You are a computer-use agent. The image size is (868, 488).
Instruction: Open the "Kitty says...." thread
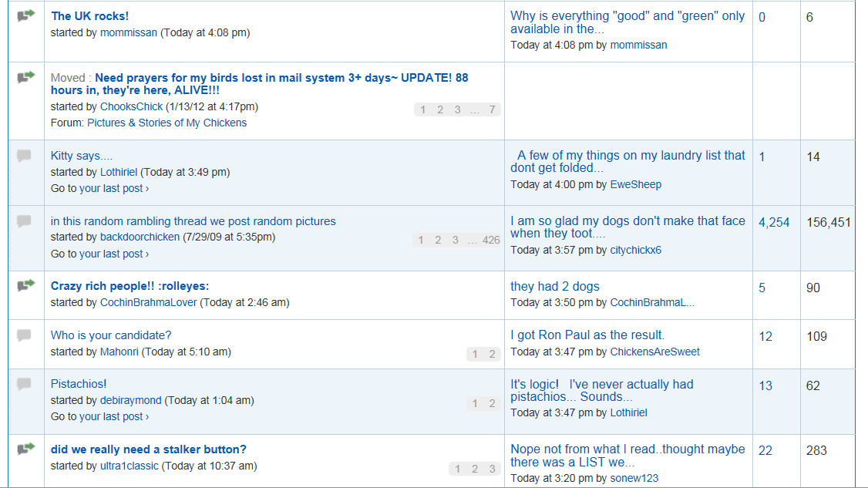tap(82, 156)
